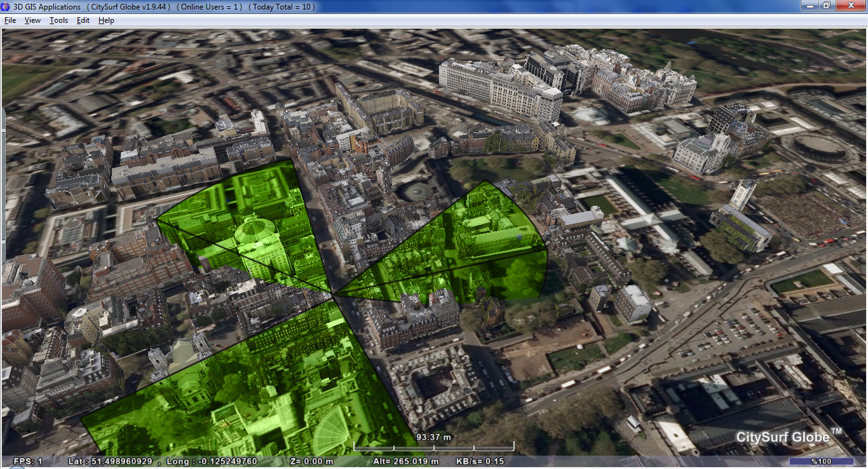Open the Tools menu
Viewport: 868px width, 469px height.
click(58, 20)
